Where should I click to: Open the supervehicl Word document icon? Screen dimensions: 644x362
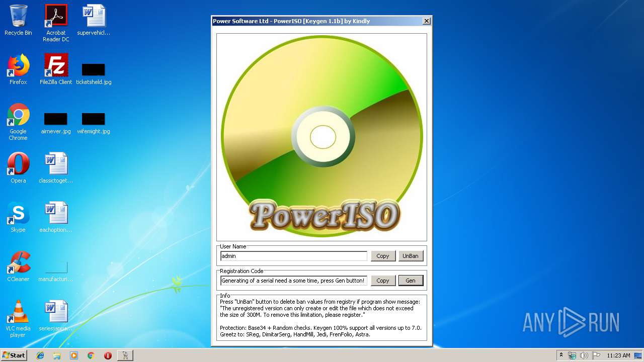[x=94, y=21]
